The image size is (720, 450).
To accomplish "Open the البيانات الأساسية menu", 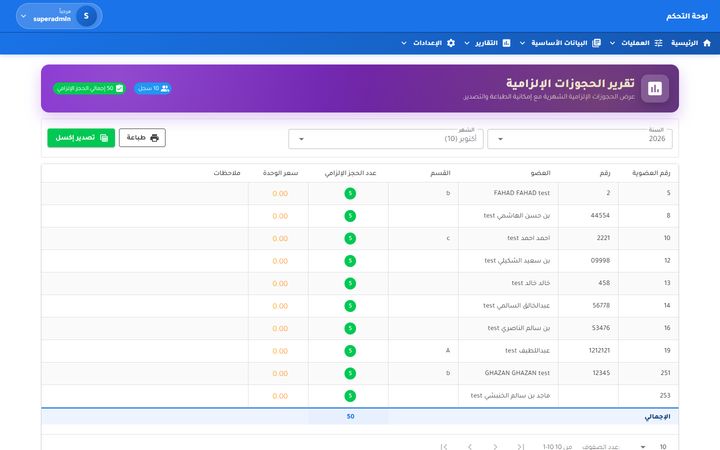I will 559,43.
